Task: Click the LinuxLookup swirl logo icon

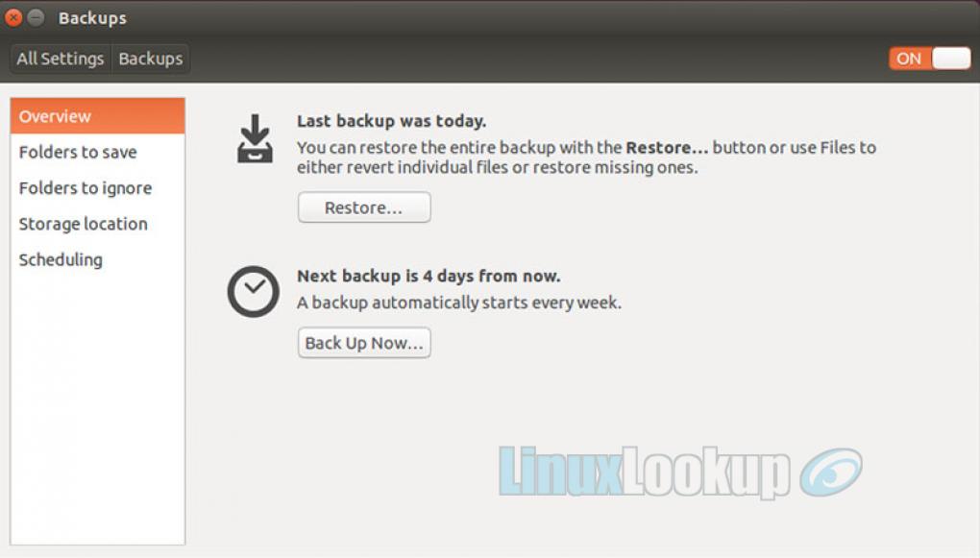Action: click(831, 472)
